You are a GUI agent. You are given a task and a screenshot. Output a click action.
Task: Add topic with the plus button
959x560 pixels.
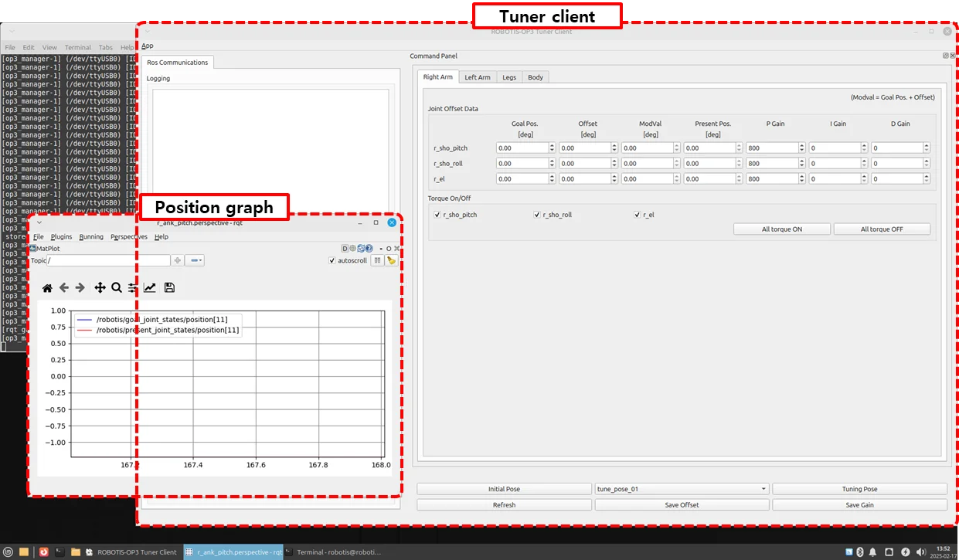click(x=178, y=261)
